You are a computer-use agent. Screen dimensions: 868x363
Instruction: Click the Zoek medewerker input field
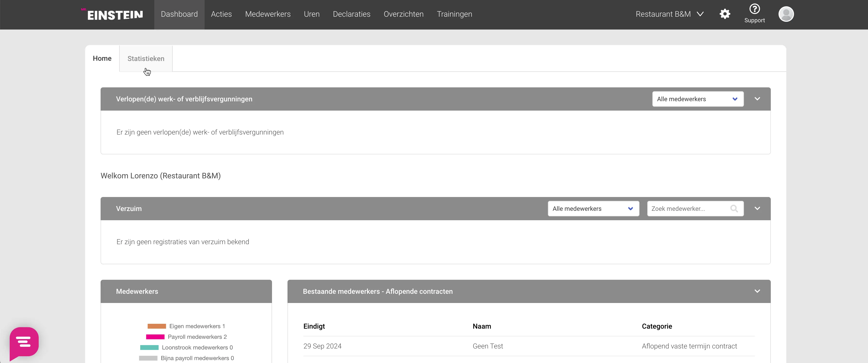point(687,209)
